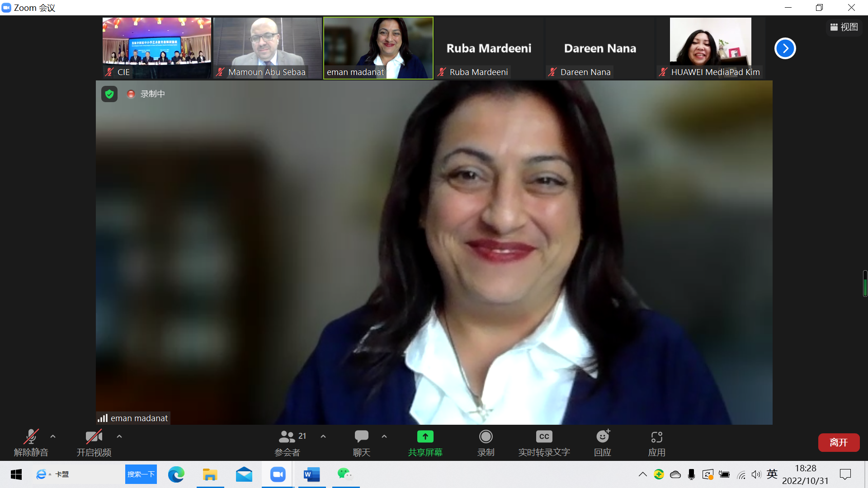Image resolution: width=868 pixels, height=488 pixels.
Task: Open the Chat (聊天) panel icon
Action: pos(361,436)
